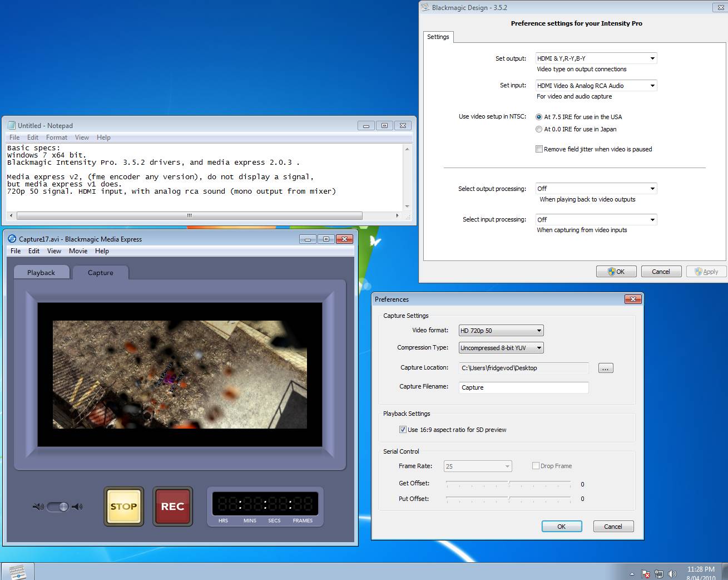Viewport: 728px width, 580px height.
Task: Enable 'Remove field jitter when video is paused'
Action: [x=539, y=149]
